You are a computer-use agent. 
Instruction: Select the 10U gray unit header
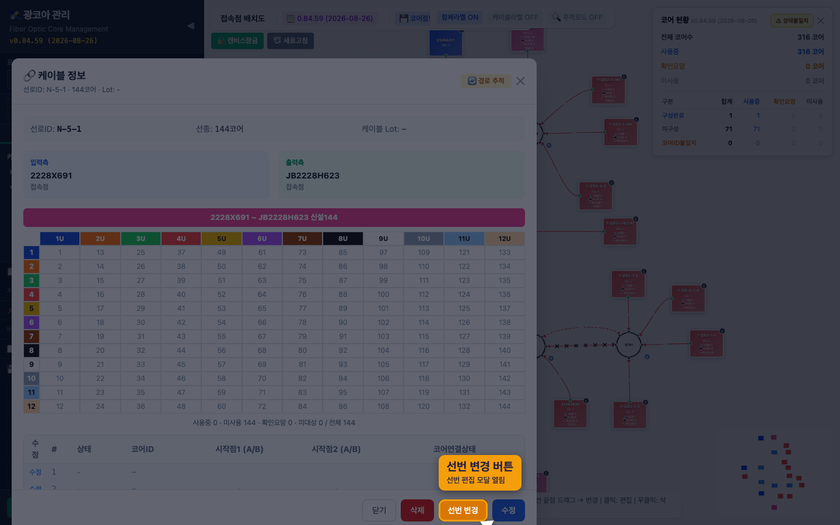click(x=424, y=238)
